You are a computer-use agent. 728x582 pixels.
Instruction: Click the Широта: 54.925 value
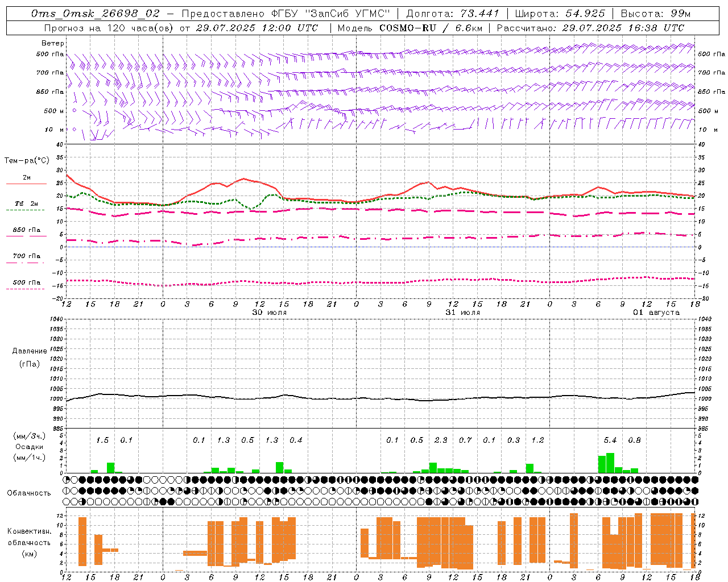click(x=559, y=14)
